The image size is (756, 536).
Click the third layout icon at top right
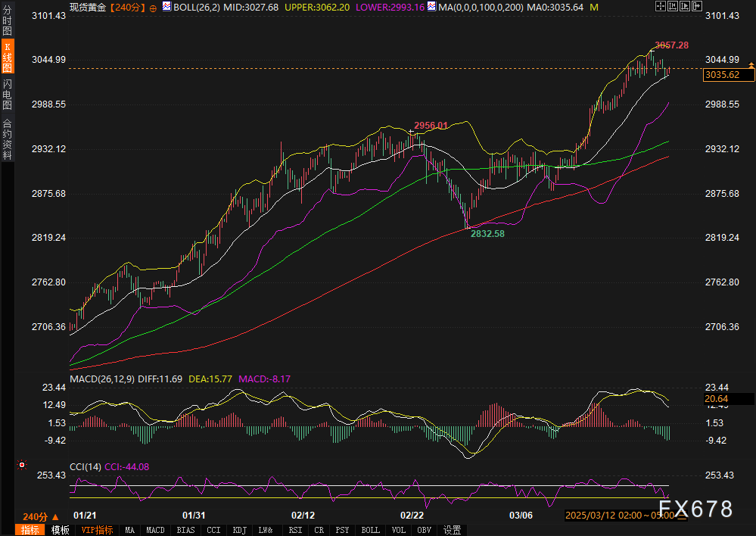(x=684, y=6)
